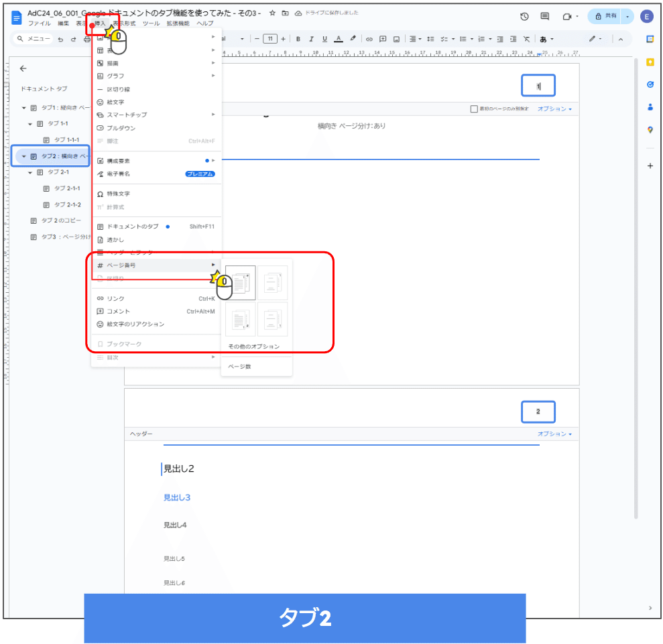Insert an image from the toolbar

[398, 39]
